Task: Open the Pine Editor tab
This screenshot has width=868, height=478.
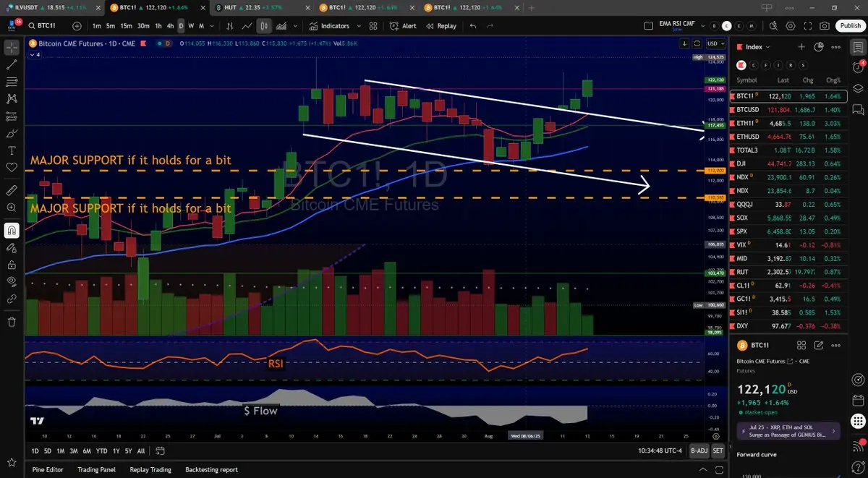Action: [48, 469]
